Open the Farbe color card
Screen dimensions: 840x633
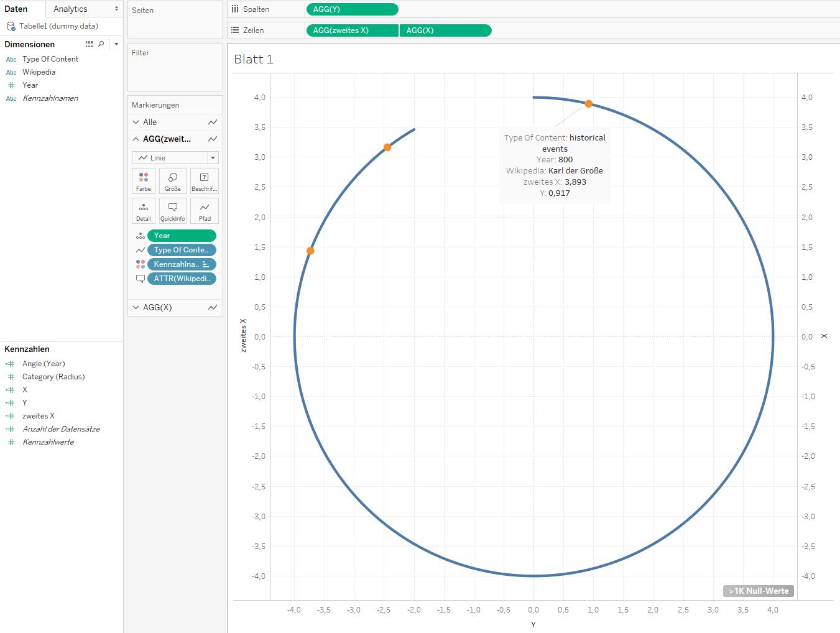(x=144, y=181)
